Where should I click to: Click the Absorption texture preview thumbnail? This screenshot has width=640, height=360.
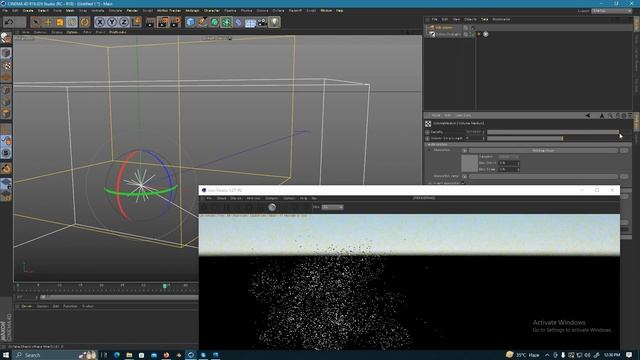click(x=469, y=163)
